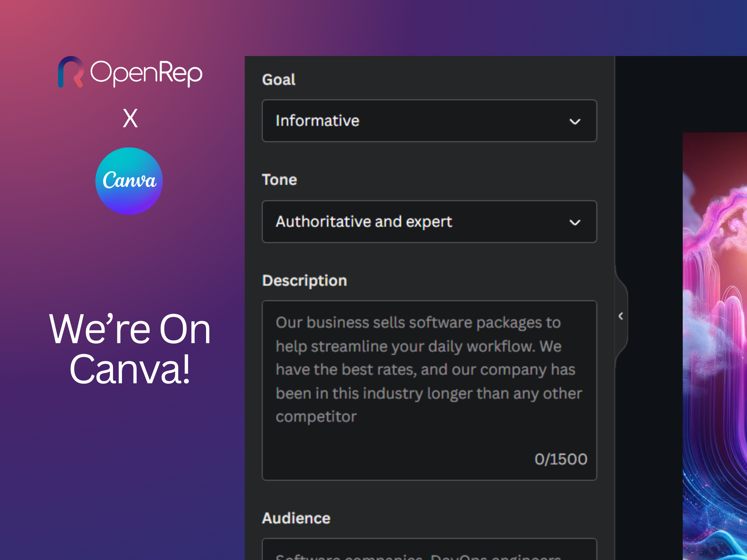
Task: Click the 0/1500 character counter
Action: [561, 459]
